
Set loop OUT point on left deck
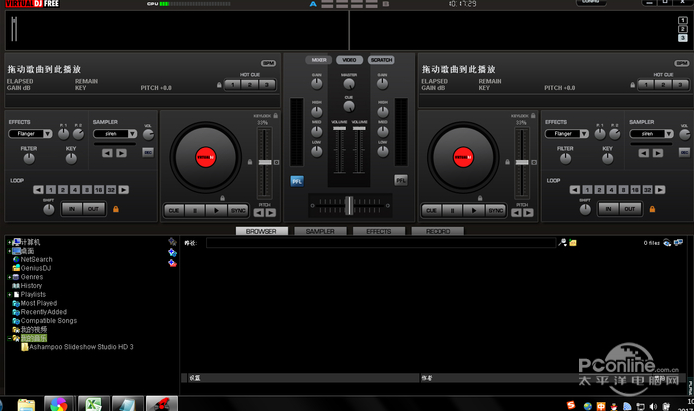[93, 209]
